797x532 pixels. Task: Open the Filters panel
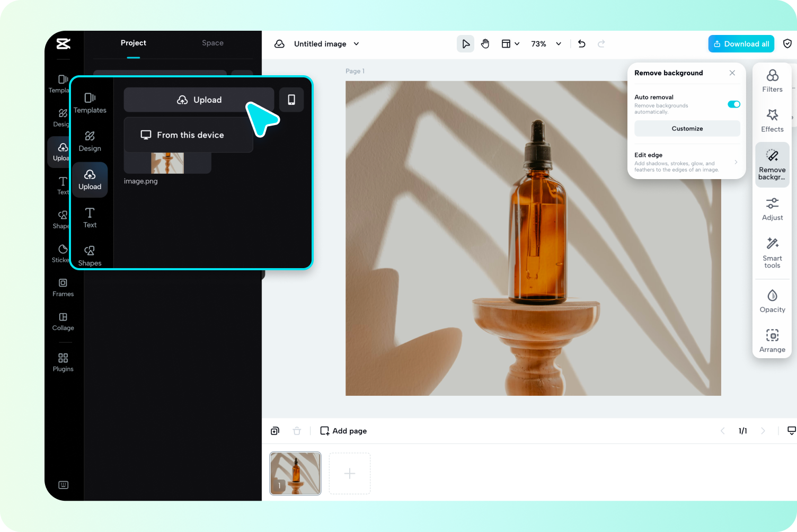pos(772,81)
